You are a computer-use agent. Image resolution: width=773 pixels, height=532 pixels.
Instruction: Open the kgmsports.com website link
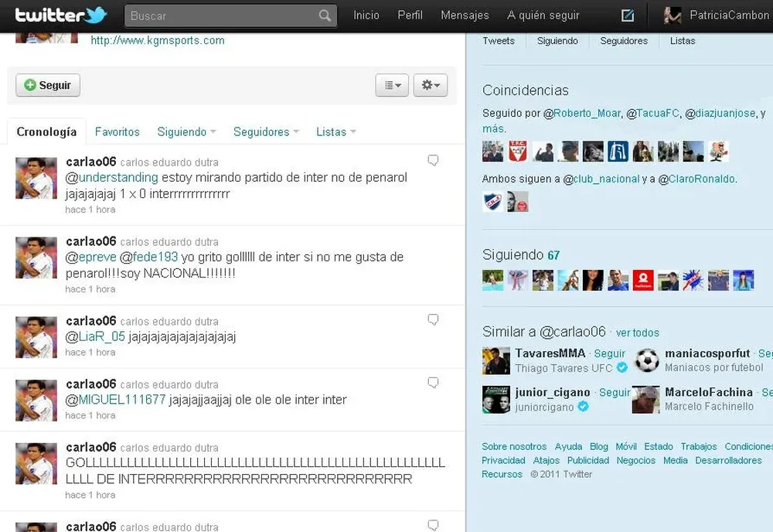(158, 40)
